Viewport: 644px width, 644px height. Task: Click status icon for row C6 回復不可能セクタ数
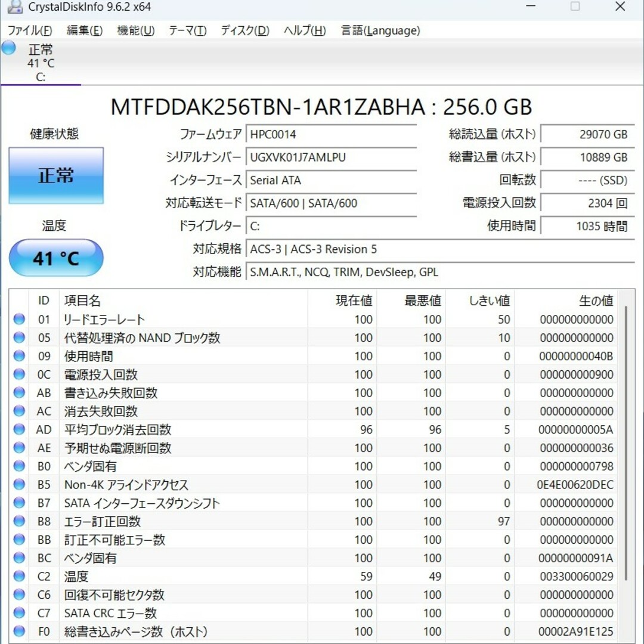[x=19, y=595]
